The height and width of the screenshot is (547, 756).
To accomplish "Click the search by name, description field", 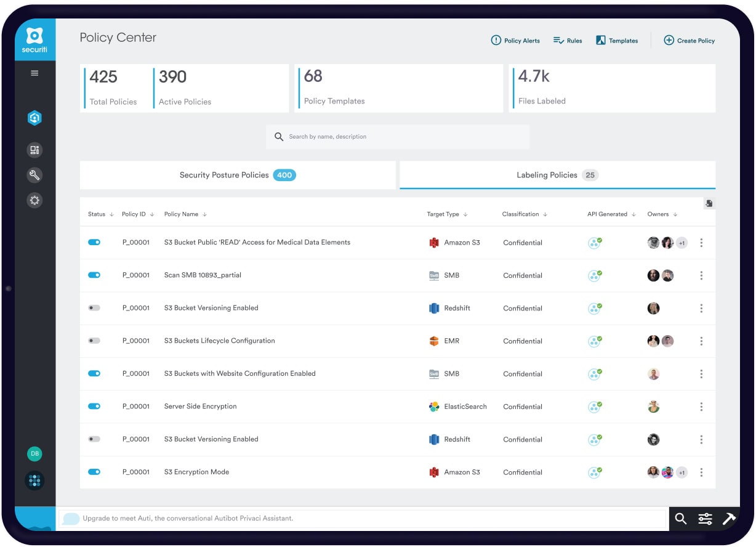I will (x=398, y=137).
